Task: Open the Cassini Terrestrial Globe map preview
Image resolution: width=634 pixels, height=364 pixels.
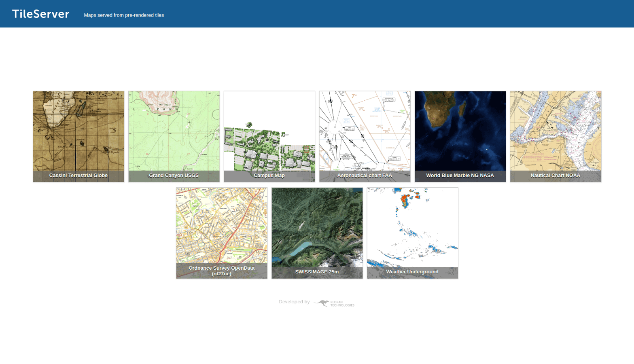Action: pyautogui.click(x=78, y=129)
